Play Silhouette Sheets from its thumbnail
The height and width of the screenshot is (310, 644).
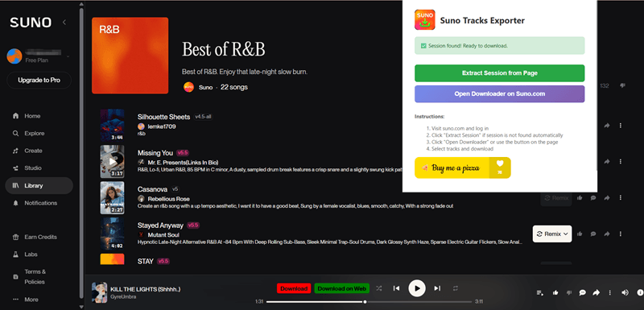tap(112, 126)
